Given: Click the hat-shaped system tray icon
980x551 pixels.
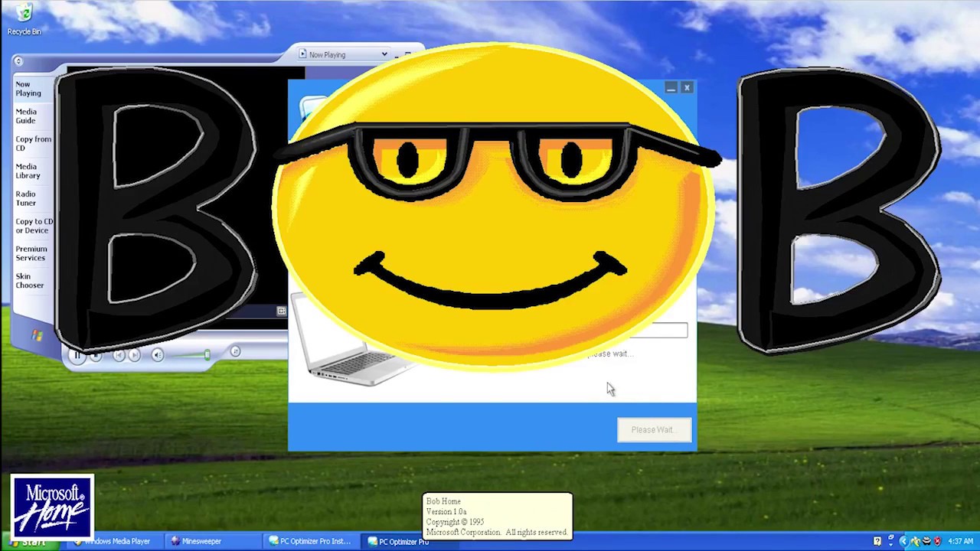Looking at the screenshot, I should click(x=926, y=542).
